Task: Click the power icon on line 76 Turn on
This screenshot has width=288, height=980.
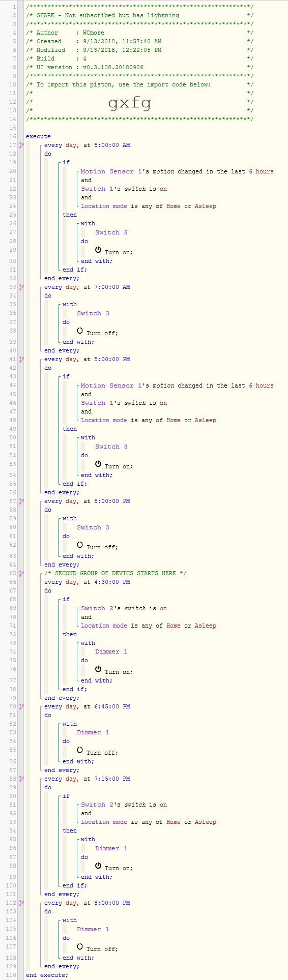Action: [x=98, y=670]
